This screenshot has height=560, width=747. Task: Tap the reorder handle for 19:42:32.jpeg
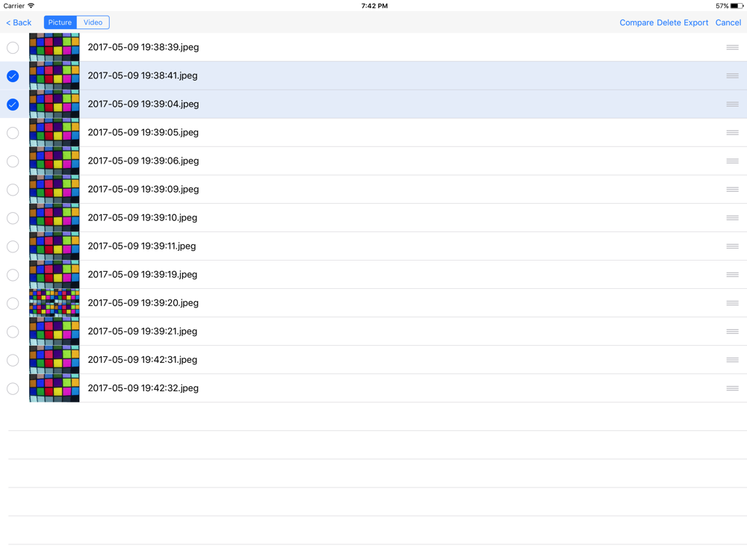coord(732,388)
